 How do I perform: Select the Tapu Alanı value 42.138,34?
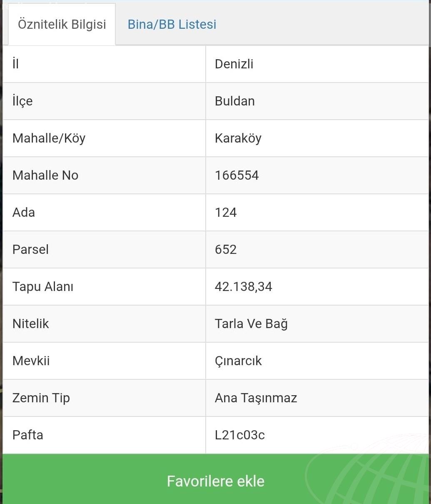[244, 286]
